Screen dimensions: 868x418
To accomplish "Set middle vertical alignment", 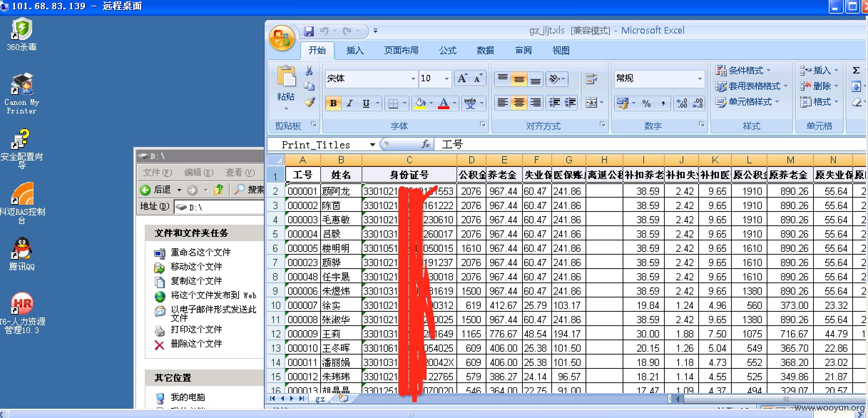I will (x=519, y=78).
